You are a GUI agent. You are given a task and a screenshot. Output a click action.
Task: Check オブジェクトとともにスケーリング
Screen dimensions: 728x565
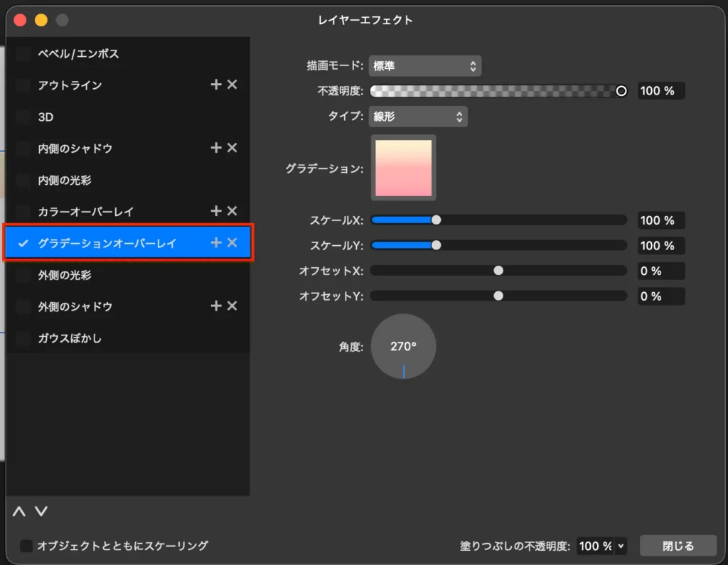26,546
